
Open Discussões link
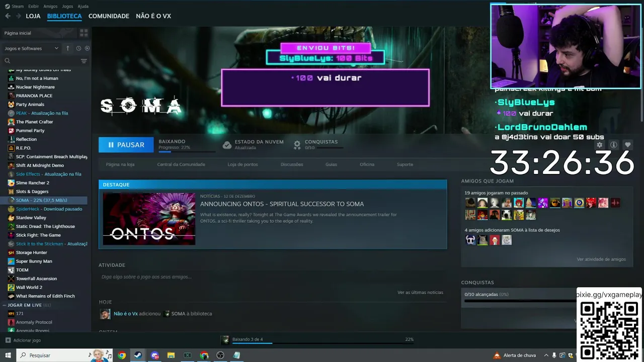tap(292, 164)
